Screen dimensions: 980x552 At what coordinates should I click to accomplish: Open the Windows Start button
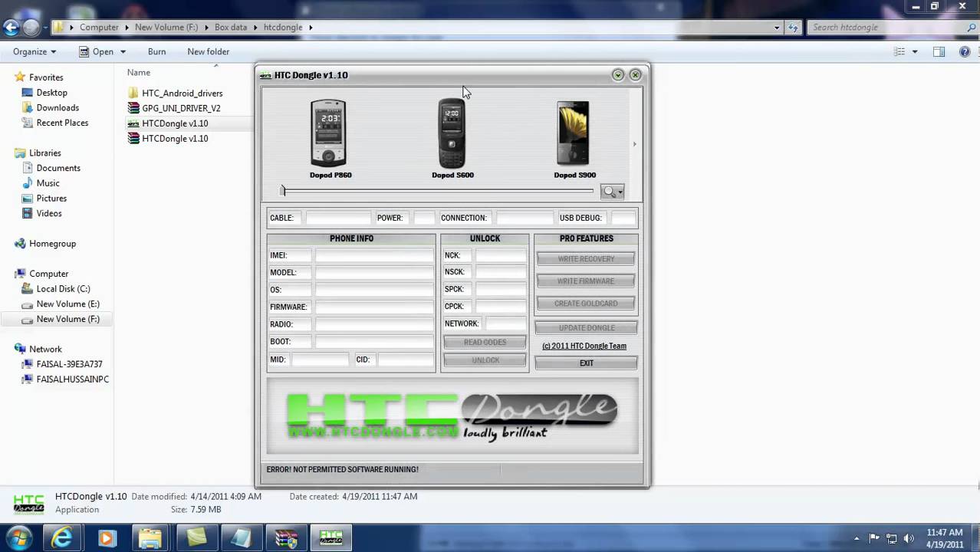pyautogui.click(x=19, y=537)
